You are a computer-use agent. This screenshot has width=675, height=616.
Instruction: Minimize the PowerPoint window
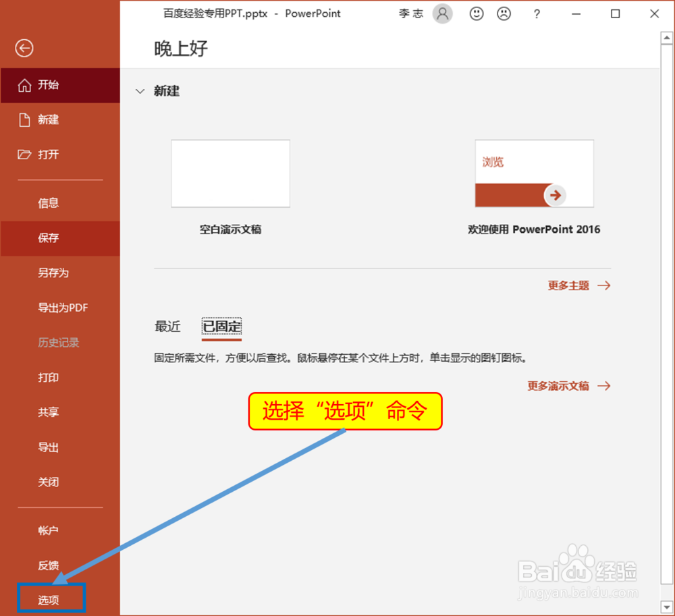tap(576, 14)
